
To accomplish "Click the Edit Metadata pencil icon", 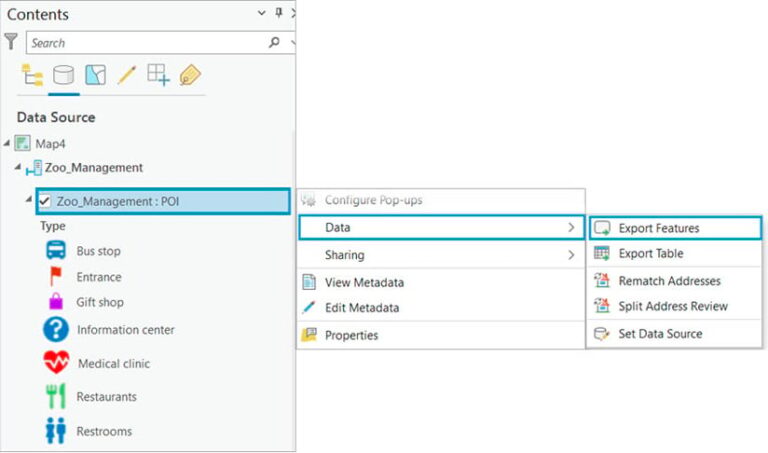I will coord(309,308).
